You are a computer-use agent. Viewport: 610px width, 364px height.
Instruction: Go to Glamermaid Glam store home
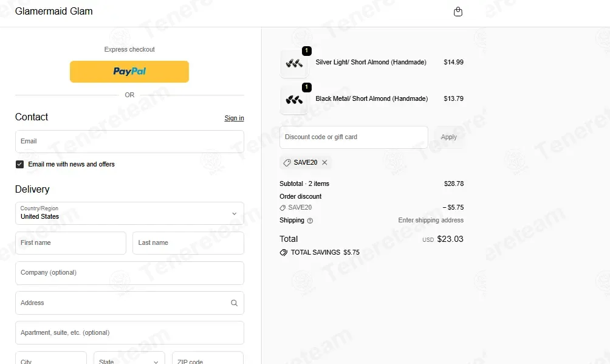coord(54,12)
